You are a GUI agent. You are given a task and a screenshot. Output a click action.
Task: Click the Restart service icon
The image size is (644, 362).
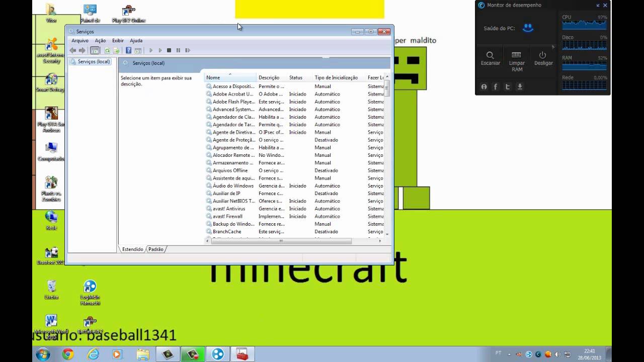tap(188, 50)
